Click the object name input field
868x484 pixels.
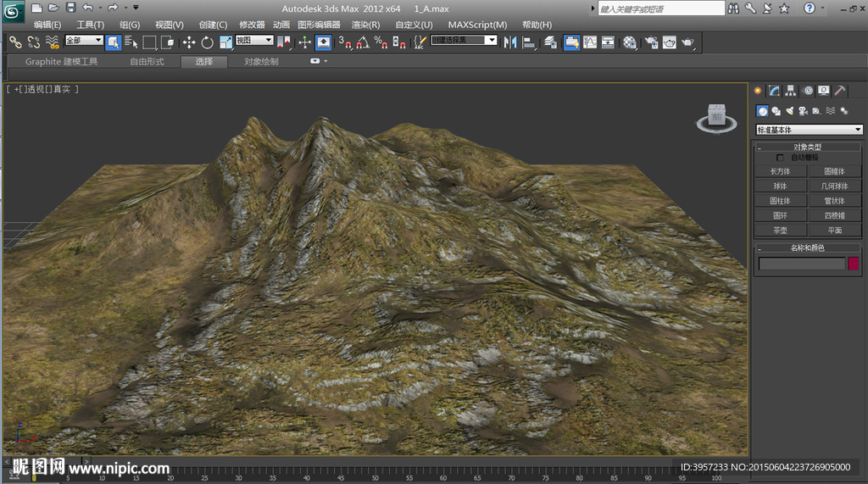pos(802,264)
